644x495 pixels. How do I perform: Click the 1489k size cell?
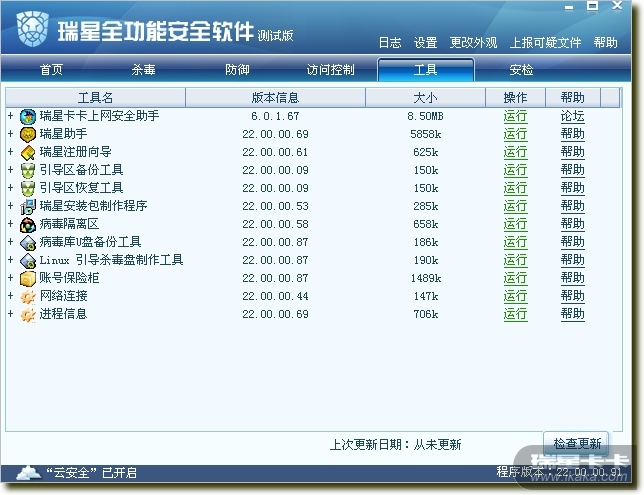click(426, 279)
